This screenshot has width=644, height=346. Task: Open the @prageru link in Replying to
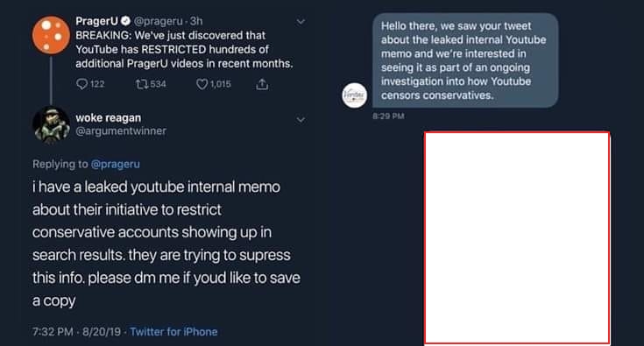pos(115,164)
